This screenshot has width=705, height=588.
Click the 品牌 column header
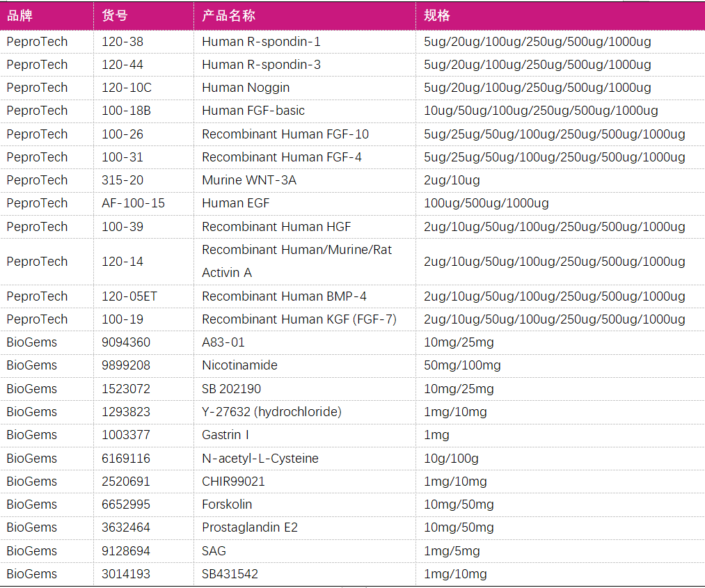(x=19, y=16)
